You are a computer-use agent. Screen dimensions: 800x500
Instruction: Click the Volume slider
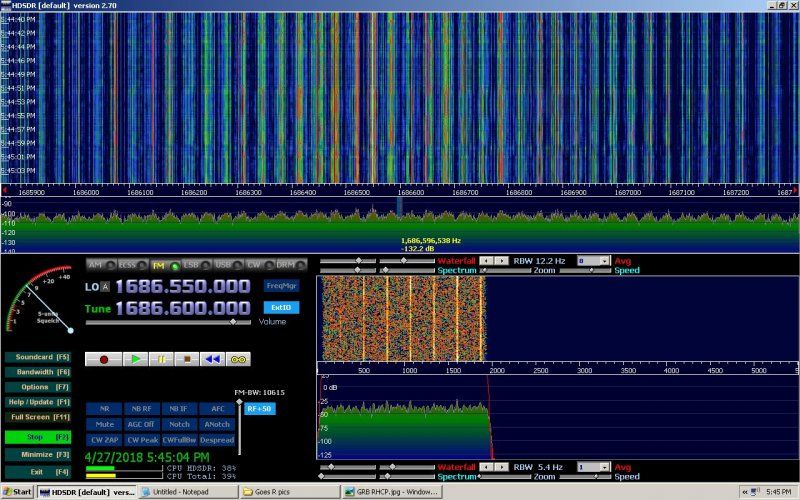tap(168, 322)
